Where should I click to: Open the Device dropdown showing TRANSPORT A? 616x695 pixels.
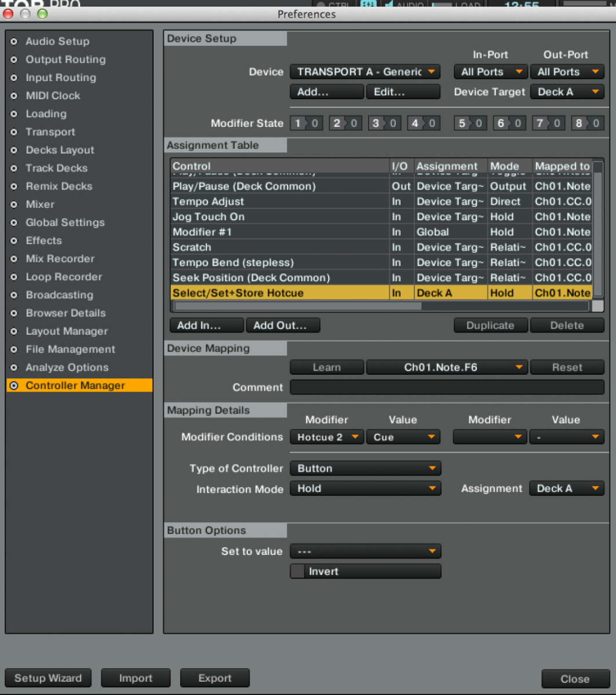pos(365,72)
